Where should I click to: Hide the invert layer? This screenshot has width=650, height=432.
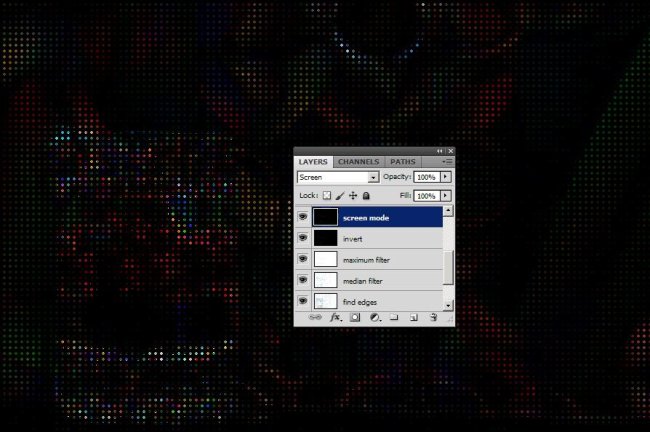303,238
